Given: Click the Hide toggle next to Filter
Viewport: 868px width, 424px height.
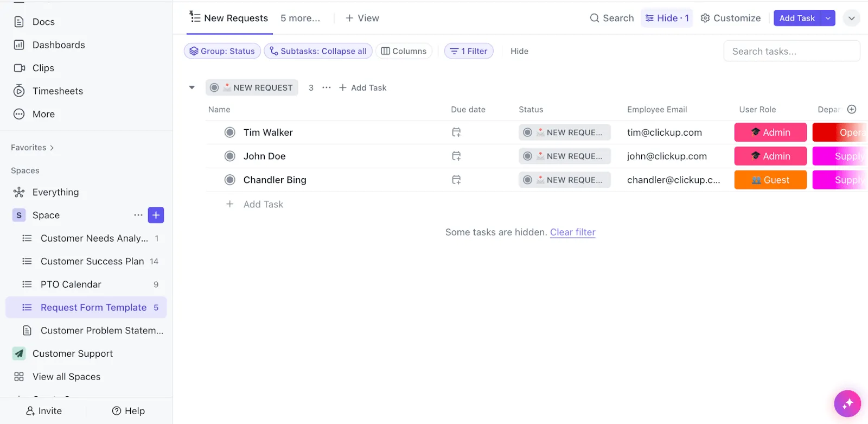Looking at the screenshot, I should coord(519,51).
